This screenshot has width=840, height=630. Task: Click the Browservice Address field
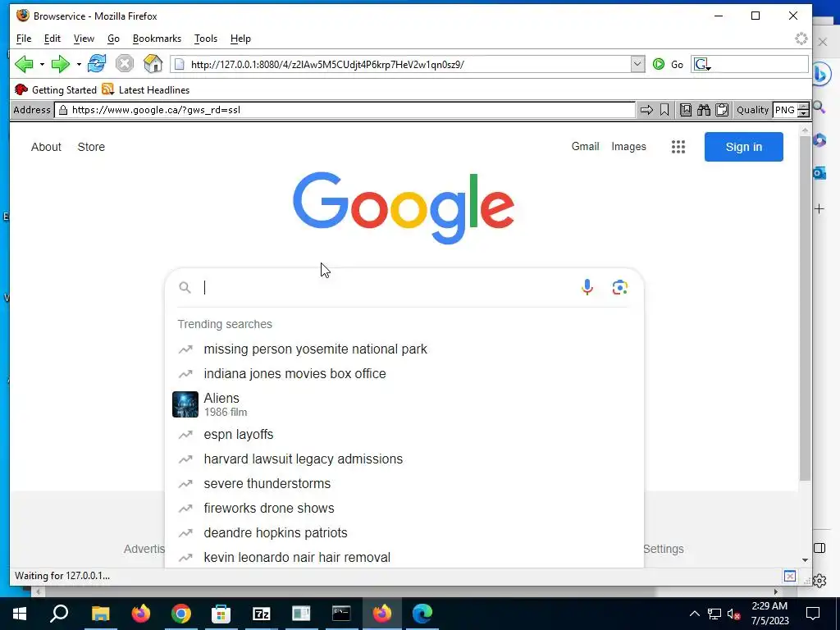345,110
